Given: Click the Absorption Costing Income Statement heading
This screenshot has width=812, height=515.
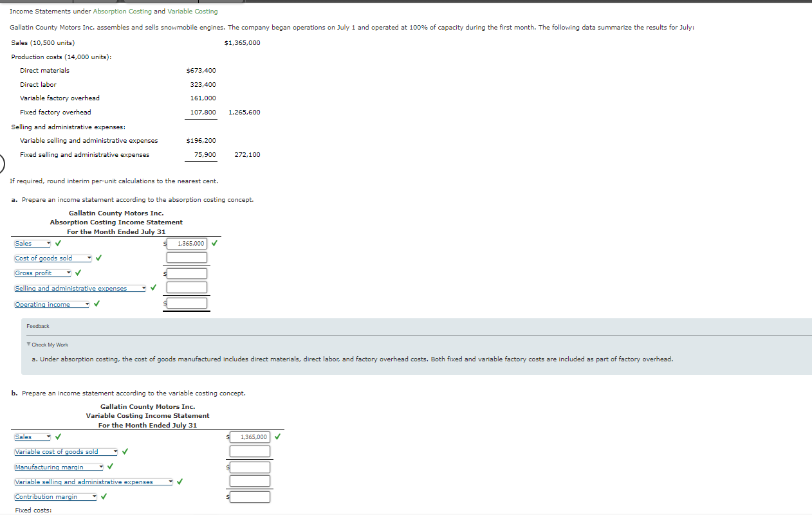Looking at the screenshot, I should pos(116,222).
